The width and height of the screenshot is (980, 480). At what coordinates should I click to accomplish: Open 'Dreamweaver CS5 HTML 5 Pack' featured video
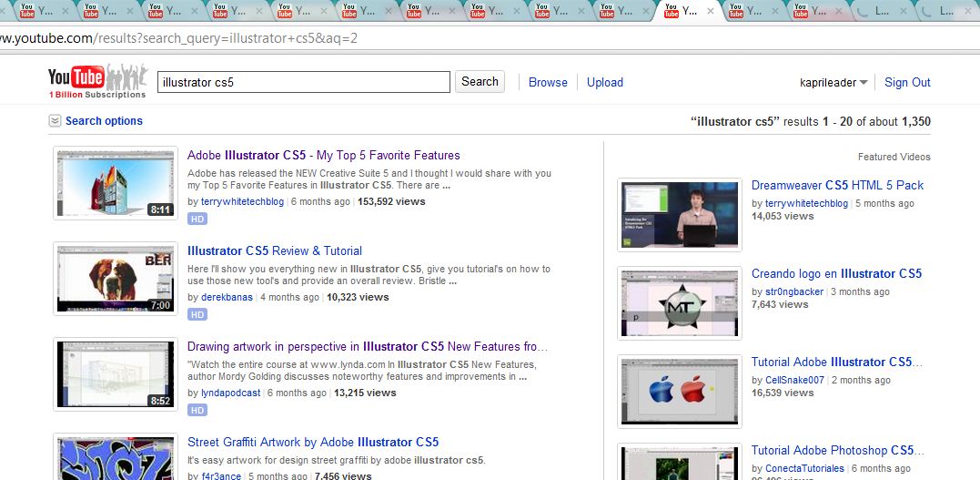tap(837, 185)
